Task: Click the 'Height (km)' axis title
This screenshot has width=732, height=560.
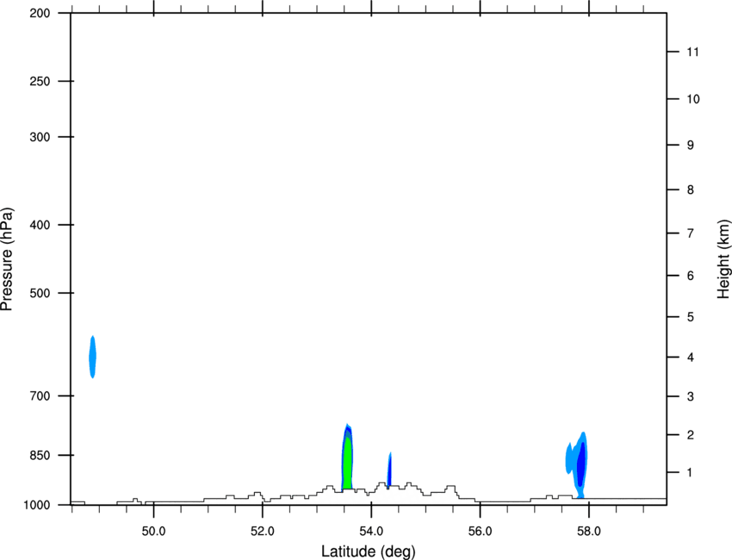Action: pos(723,258)
